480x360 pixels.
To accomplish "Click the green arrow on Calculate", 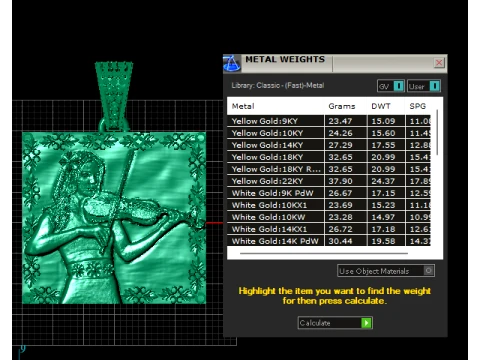I will pyautogui.click(x=366, y=323).
